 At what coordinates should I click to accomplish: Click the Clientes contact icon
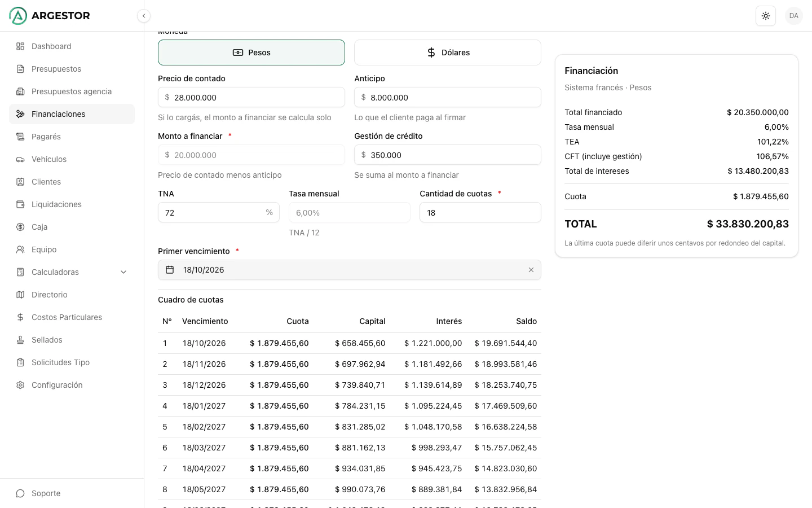(x=20, y=182)
